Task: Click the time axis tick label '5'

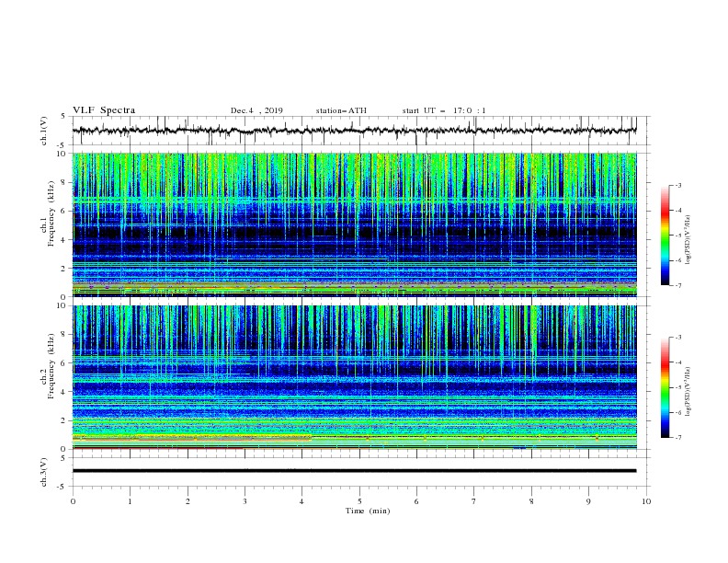Action: (x=359, y=501)
